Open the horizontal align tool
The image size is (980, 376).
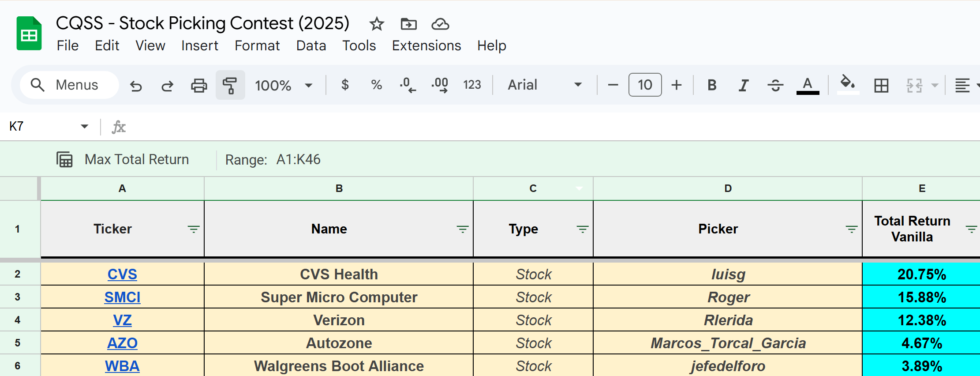coord(962,85)
